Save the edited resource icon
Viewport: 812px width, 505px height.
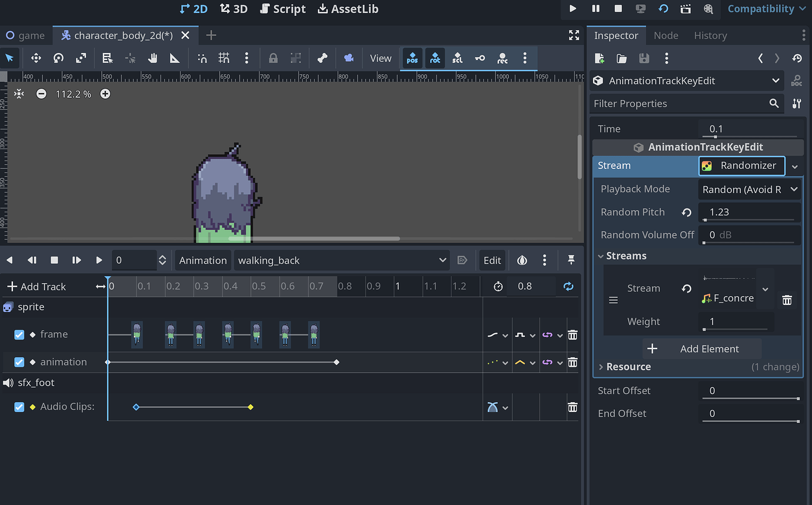tap(644, 58)
